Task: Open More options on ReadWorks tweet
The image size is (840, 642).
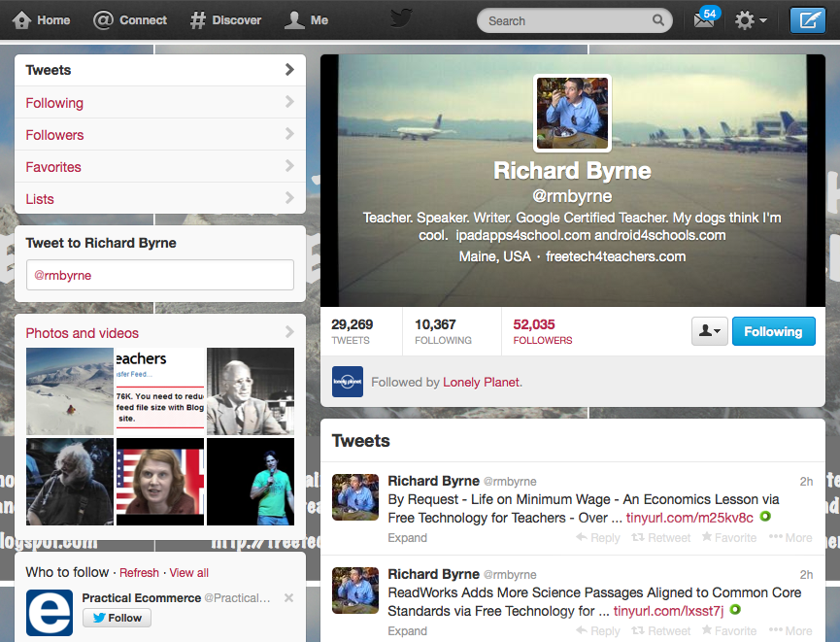Action: 790,630
